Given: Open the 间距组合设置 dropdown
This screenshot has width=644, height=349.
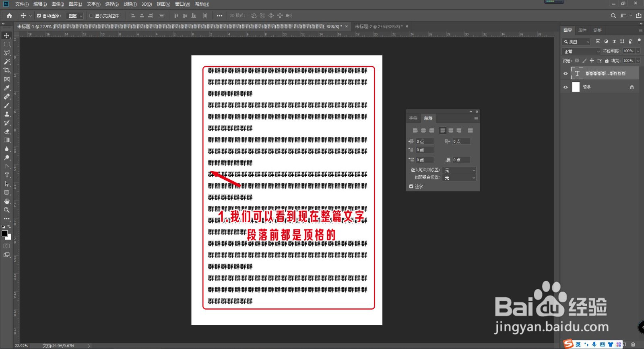Looking at the screenshot, I should coord(459,177).
